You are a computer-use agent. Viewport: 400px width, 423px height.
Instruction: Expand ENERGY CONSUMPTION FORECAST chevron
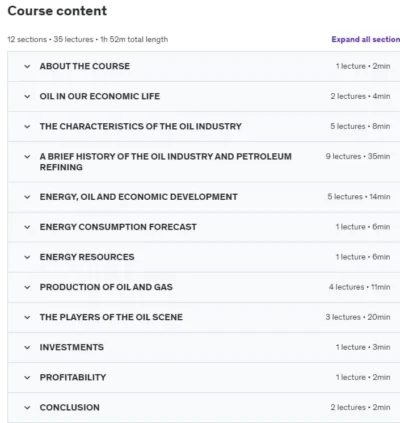click(27, 227)
